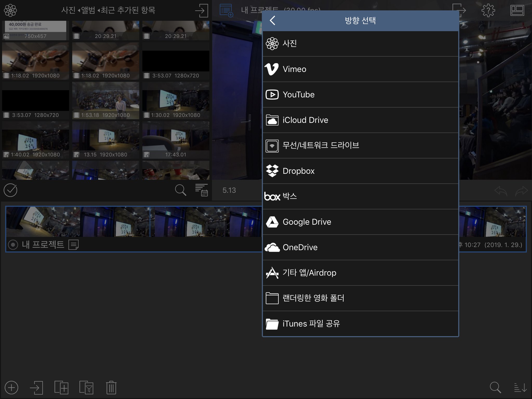
Task: Select Vimeo as destination
Action: (360, 69)
